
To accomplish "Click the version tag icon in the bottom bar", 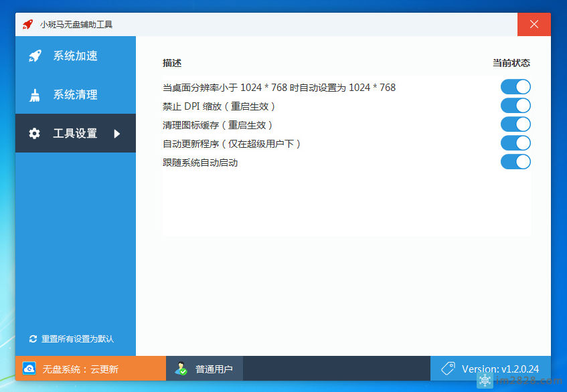I will point(449,368).
